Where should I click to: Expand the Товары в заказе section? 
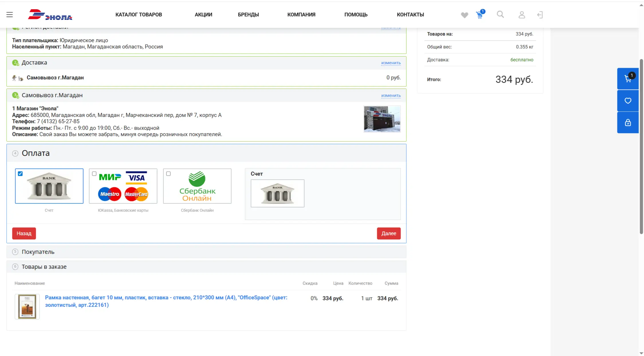tap(44, 267)
